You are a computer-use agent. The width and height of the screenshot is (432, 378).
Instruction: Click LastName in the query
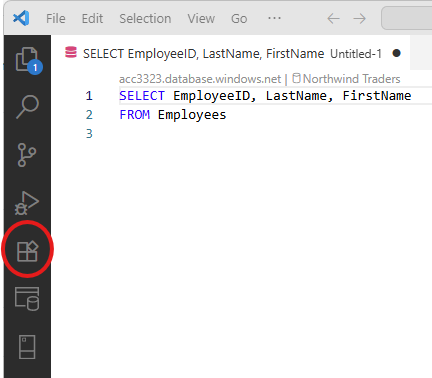coord(297,96)
